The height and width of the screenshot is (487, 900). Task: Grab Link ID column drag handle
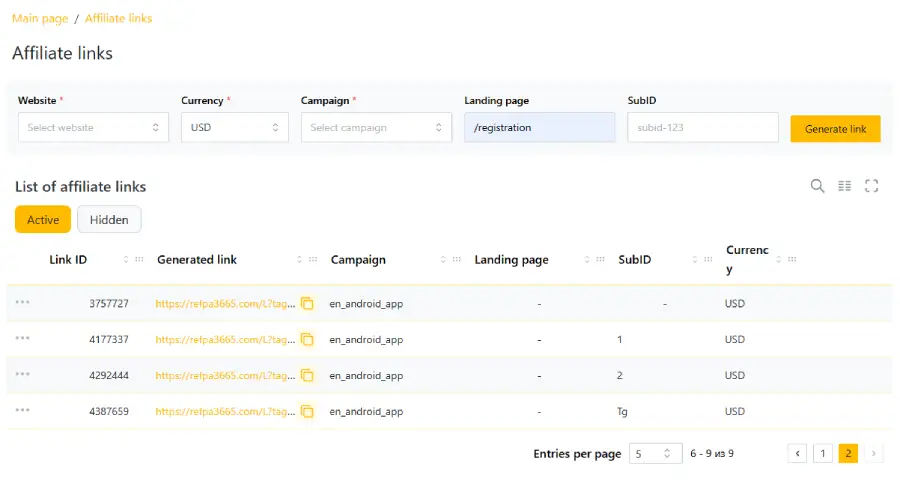(x=139, y=260)
